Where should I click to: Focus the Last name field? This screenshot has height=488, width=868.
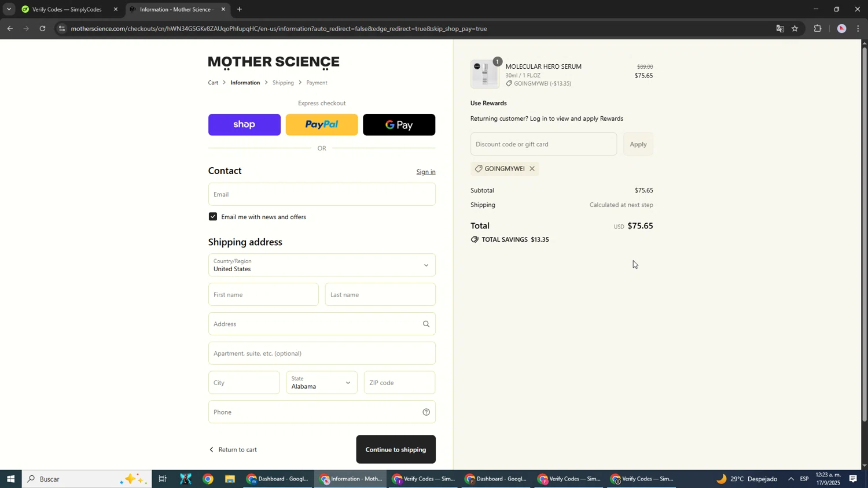tap(380, 294)
